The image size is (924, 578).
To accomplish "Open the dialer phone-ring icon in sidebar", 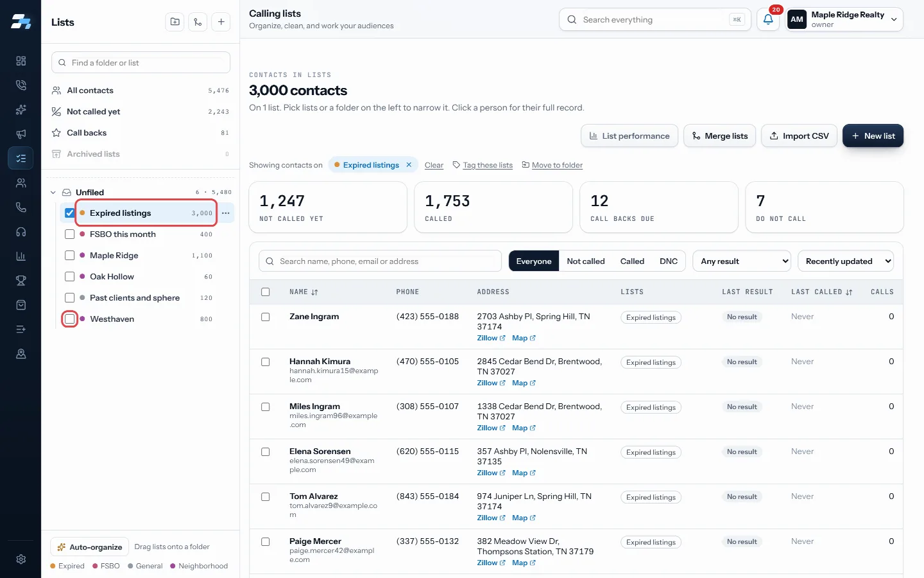I will 21,85.
